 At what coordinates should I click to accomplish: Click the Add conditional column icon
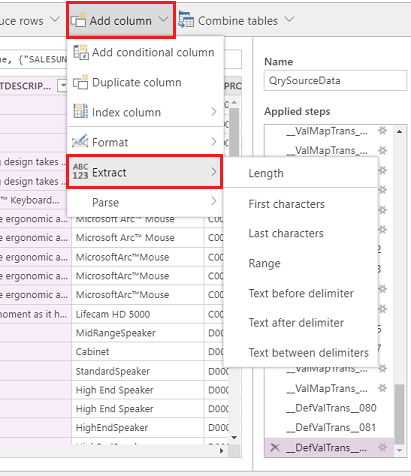[81, 52]
